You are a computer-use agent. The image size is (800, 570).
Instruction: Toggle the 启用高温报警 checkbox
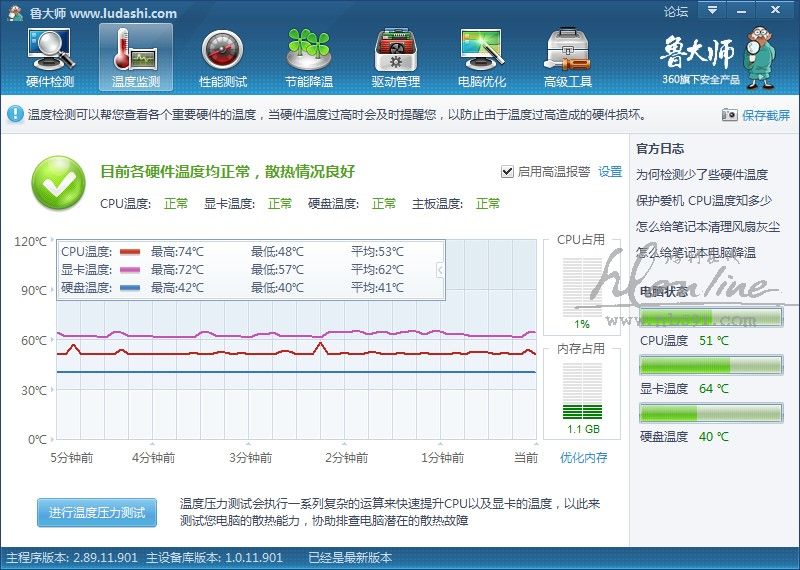(x=508, y=171)
